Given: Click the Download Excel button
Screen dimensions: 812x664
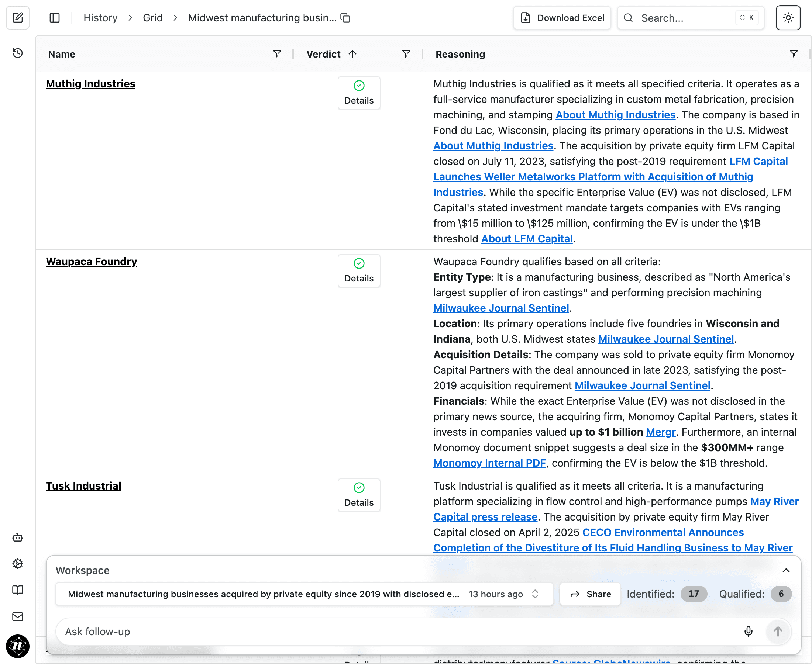Looking at the screenshot, I should (562, 18).
